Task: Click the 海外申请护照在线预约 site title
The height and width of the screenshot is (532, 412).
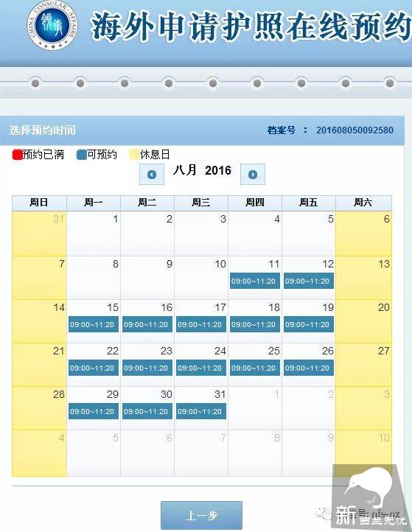Action: (251, 26)
